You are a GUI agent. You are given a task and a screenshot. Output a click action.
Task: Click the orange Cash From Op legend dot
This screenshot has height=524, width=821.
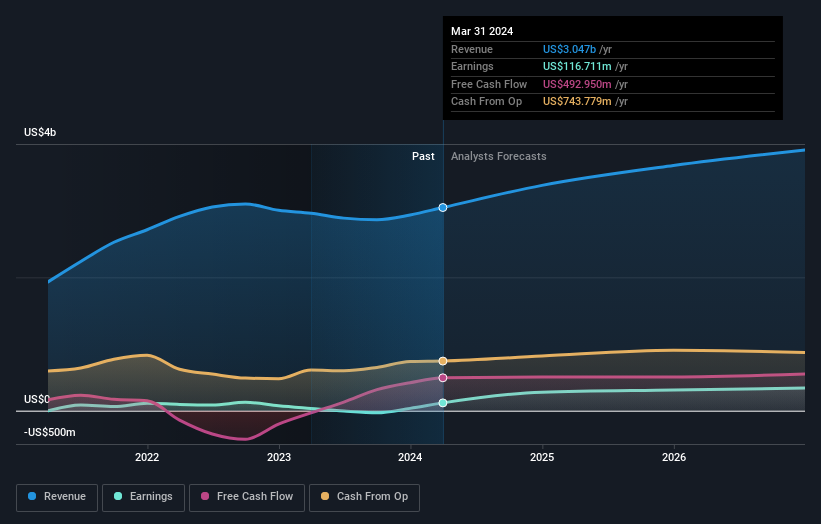pos(325,496)
